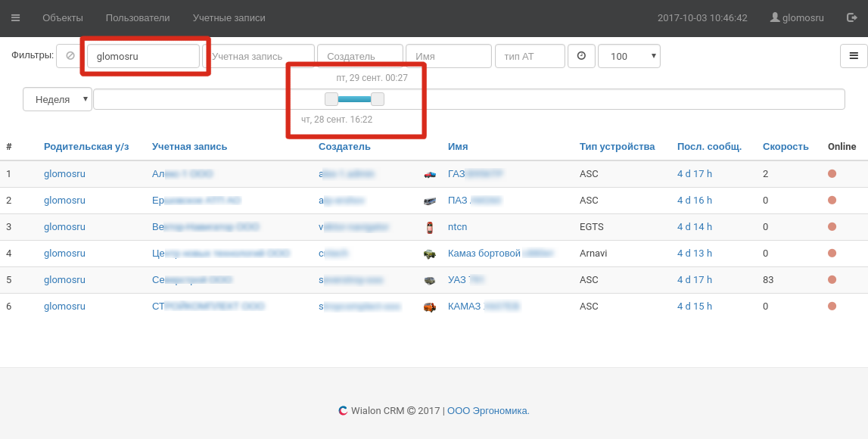868x439 pixels.
Task: Clear filters with the reset icon
Action: (70, 56)
